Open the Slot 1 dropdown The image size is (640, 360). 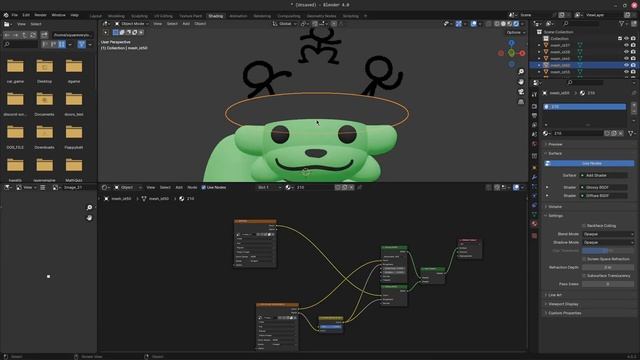pos(269,187)
